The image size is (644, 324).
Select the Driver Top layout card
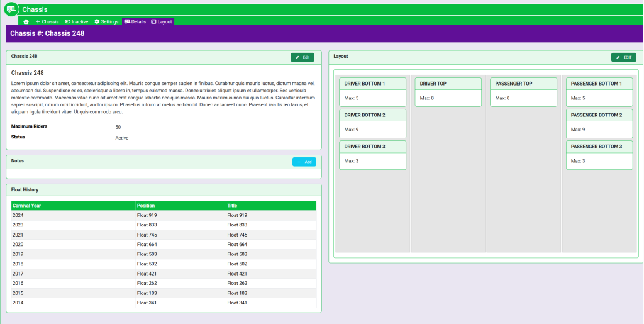click(448, 92)
